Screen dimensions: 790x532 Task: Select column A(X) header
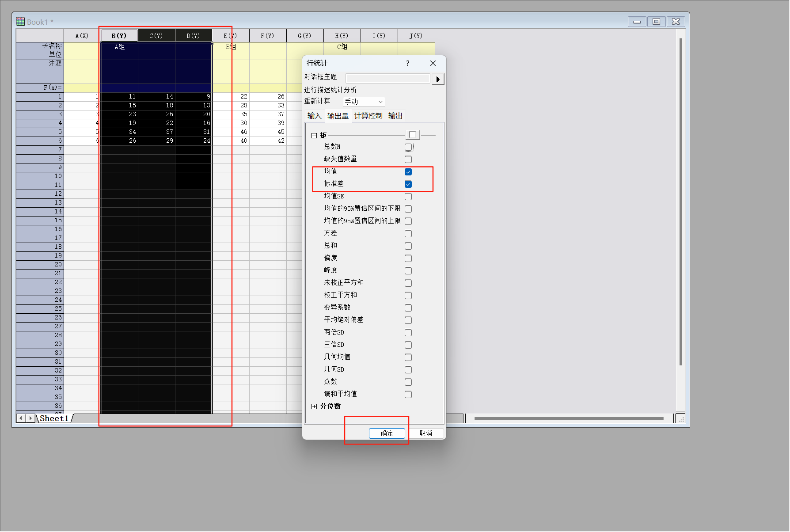pos(82,36)
